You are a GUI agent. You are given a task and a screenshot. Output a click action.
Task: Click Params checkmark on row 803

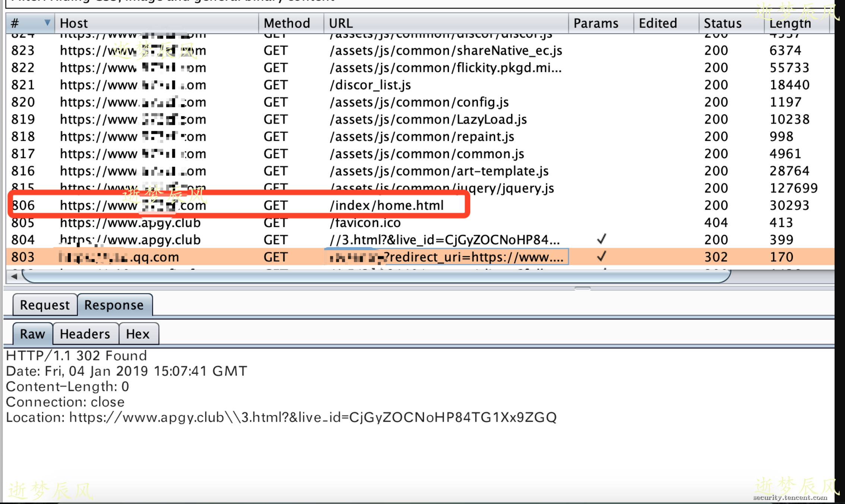point(601,256)
